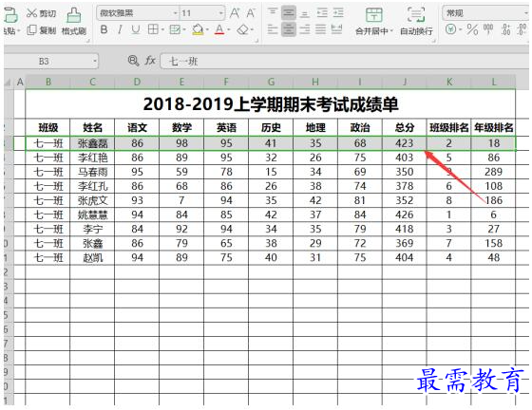Click title cell 2018-2019上学期期末考试成绩单
Screen dimensions: 532x410
(x=271, y=104)
